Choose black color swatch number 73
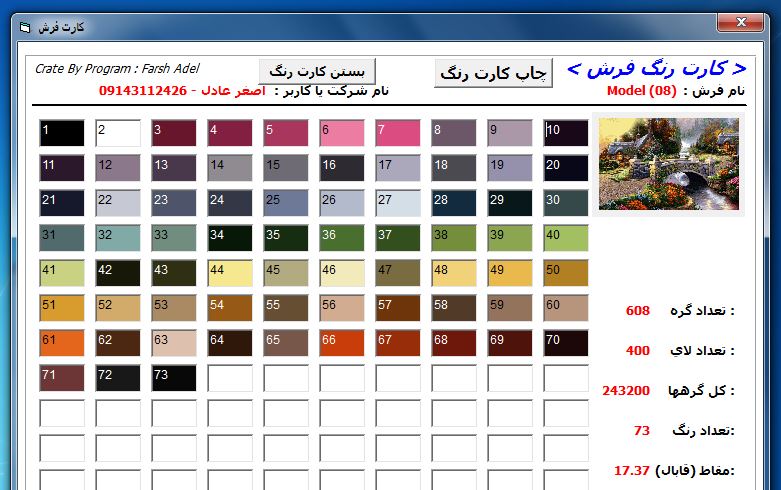 pyautogui.click(x=174, y=379)
